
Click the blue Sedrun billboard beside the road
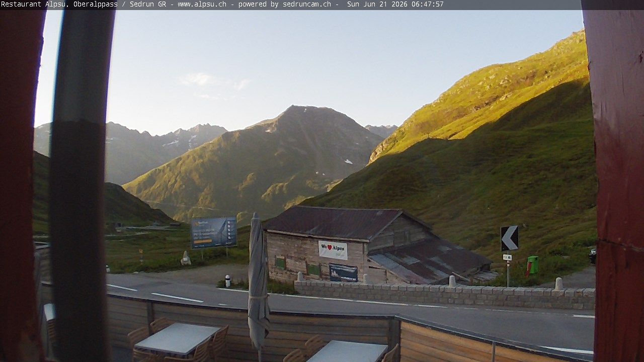tap(214, 232)
